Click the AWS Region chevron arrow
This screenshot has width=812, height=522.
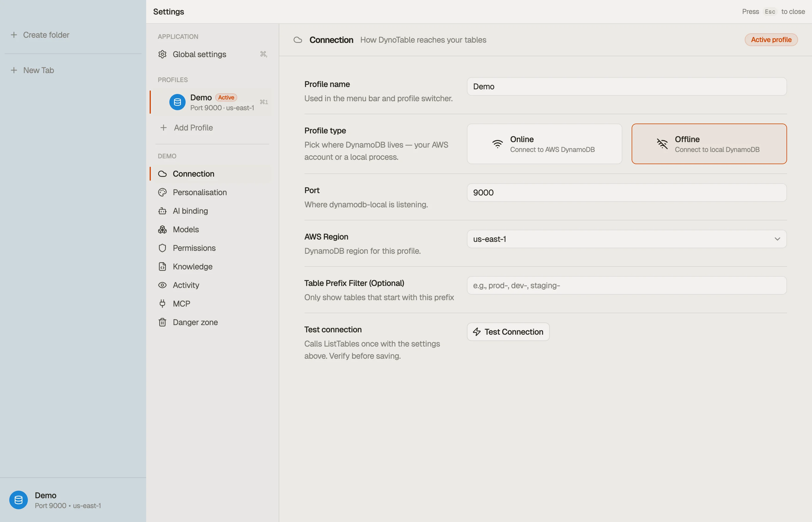[x=777, y=239]
